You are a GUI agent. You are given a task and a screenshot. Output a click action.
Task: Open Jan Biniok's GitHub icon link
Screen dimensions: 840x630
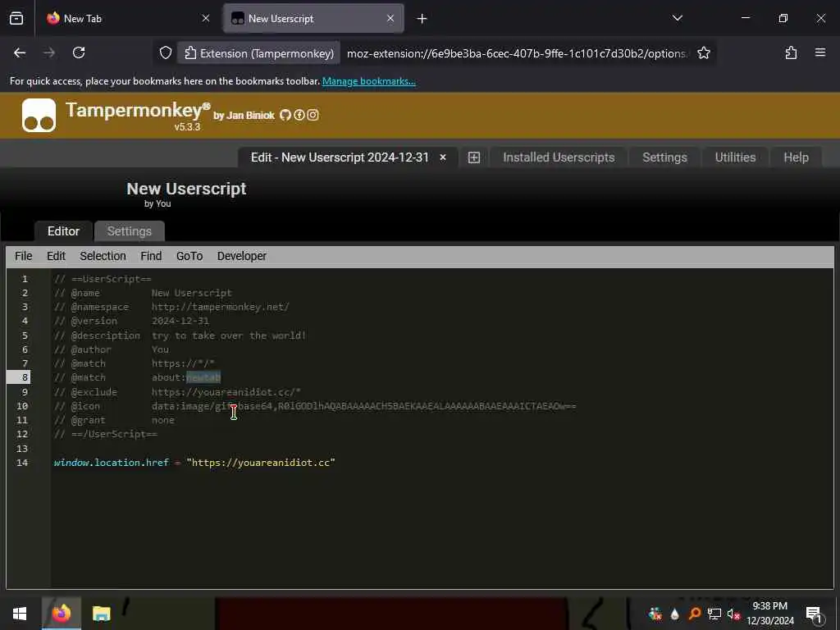285,115
